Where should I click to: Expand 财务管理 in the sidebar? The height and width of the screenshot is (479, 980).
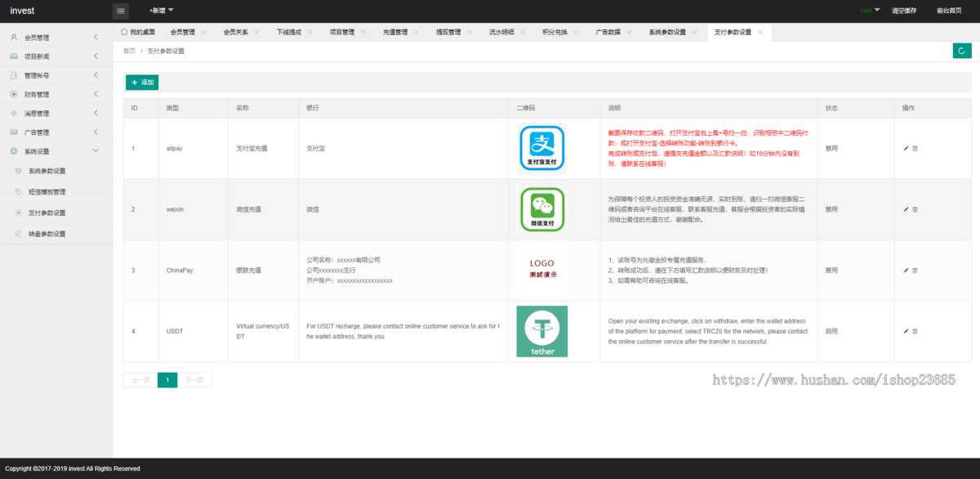tap(56, 94)
